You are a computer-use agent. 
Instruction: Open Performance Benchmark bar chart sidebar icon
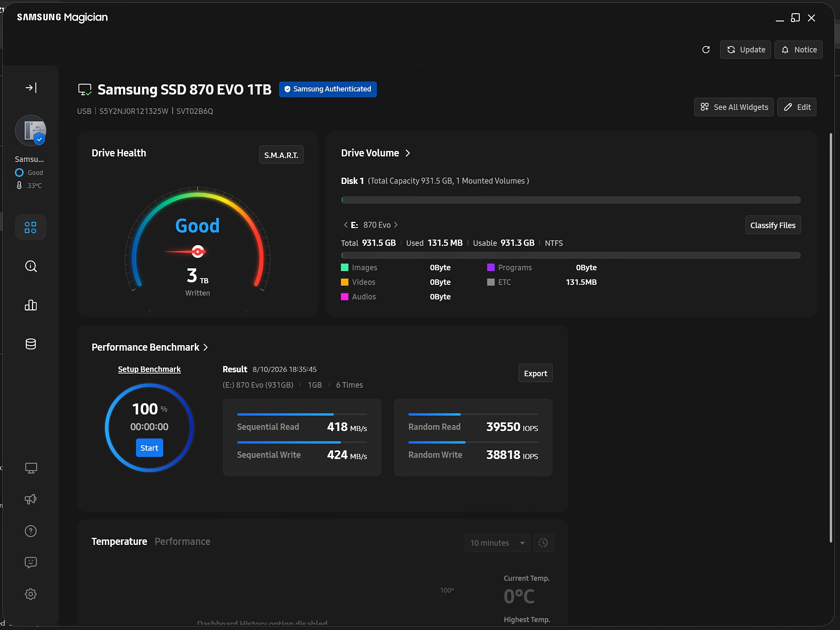pyautogui.click(x=31, y=305)
